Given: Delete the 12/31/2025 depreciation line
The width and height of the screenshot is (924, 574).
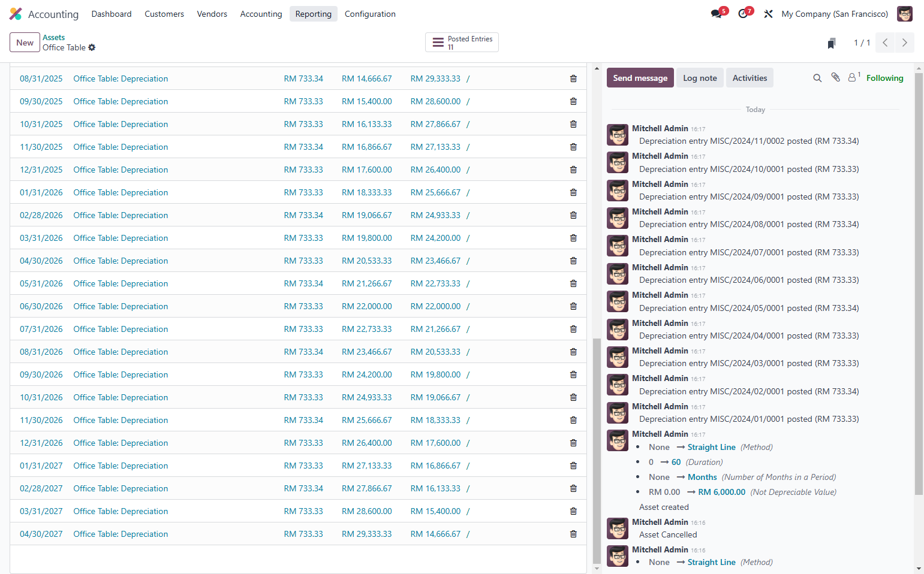Looking at the screenshot, I should 573,170.
